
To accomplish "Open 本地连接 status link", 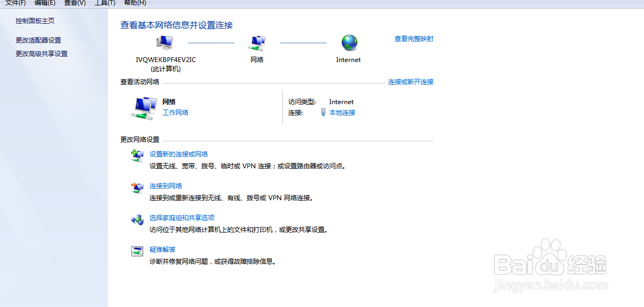I will [x=342, y=112].
